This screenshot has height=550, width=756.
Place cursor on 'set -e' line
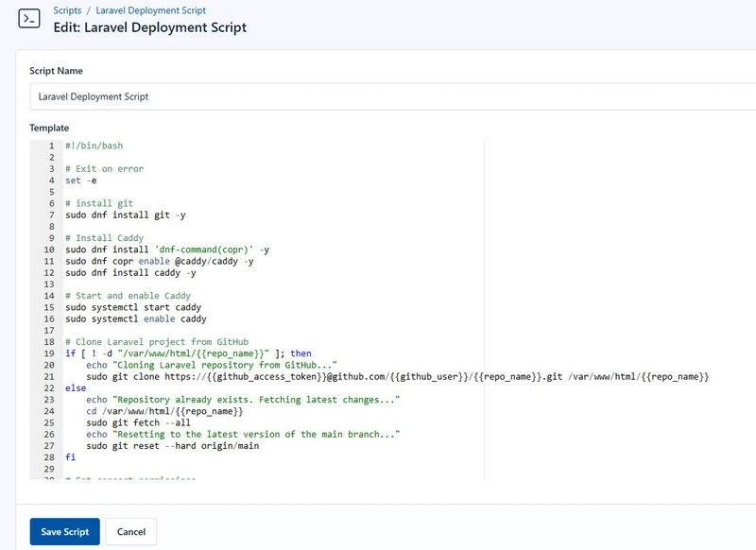(81, 180)
